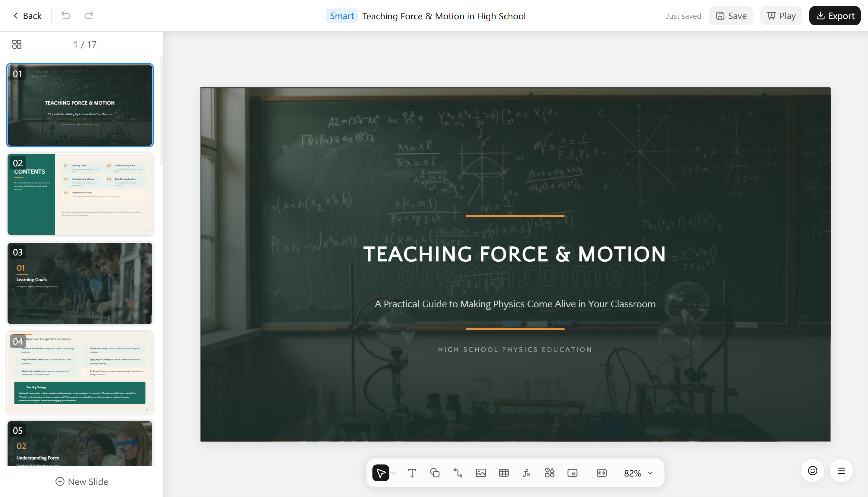Screen dimensions: 868x497
Task: Click the '1 / 17' slide counter
Action: pyautogui.click(x=85, y=44)
